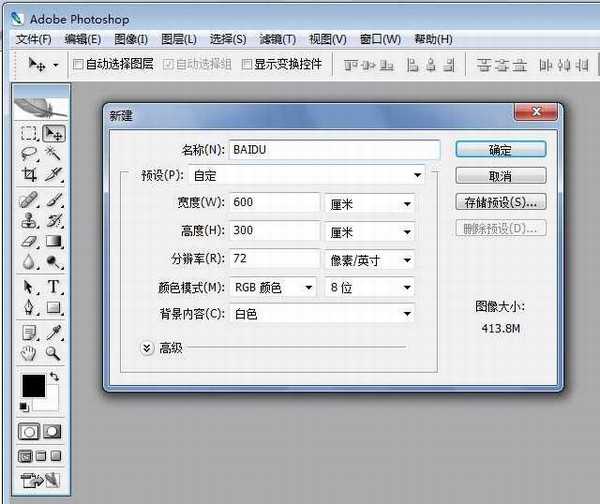Select the Rectangular Marquee tool
Viewport: 600px width, 504px height.
click(29, 133)
